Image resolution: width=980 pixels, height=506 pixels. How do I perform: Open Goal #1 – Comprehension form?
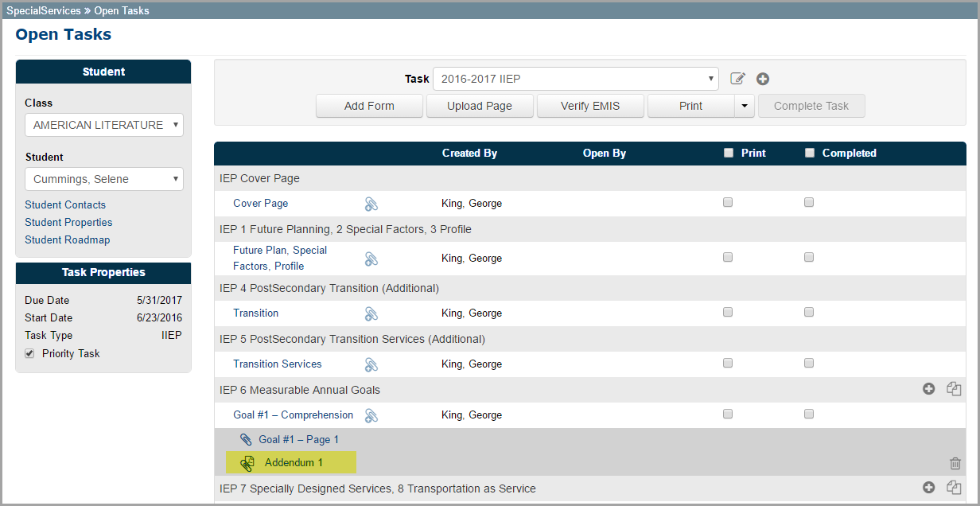pyautogui.click(x=293, y=415)
